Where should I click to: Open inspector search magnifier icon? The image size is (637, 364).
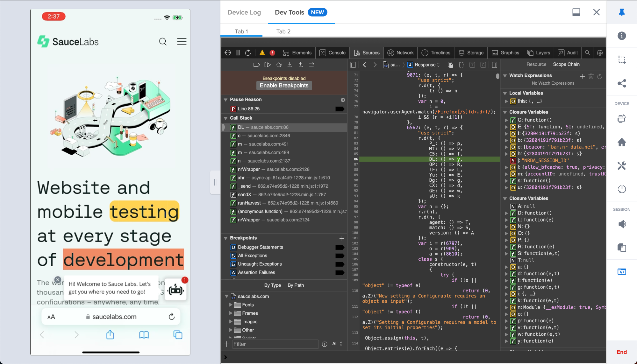pyautogui.click(x=588, y=53)
